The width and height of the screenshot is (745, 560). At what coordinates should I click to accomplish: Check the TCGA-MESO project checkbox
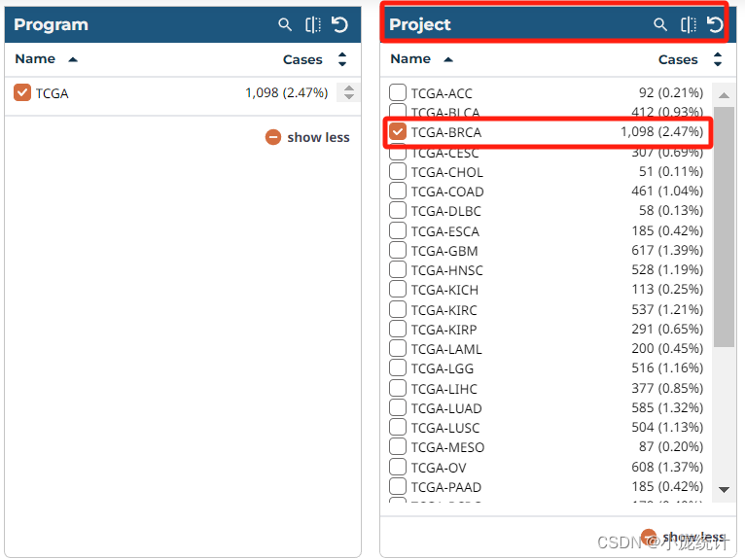(x=398, y=446)
